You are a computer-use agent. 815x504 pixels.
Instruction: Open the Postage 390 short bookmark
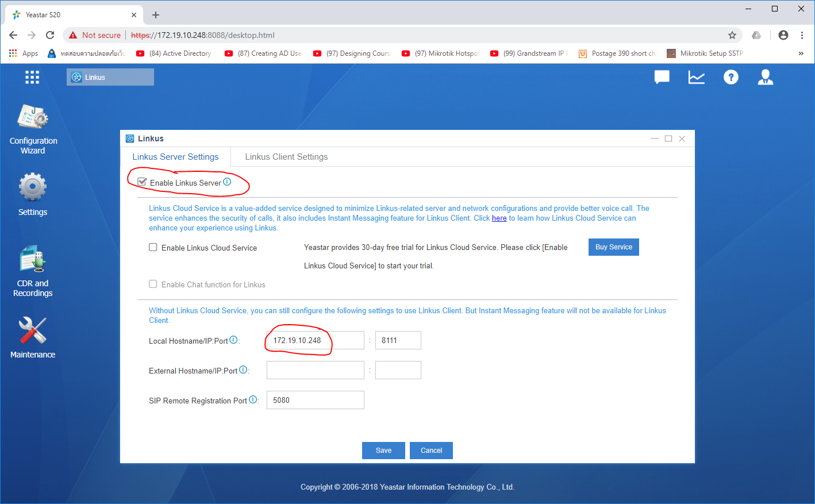(x=618, y=53)
